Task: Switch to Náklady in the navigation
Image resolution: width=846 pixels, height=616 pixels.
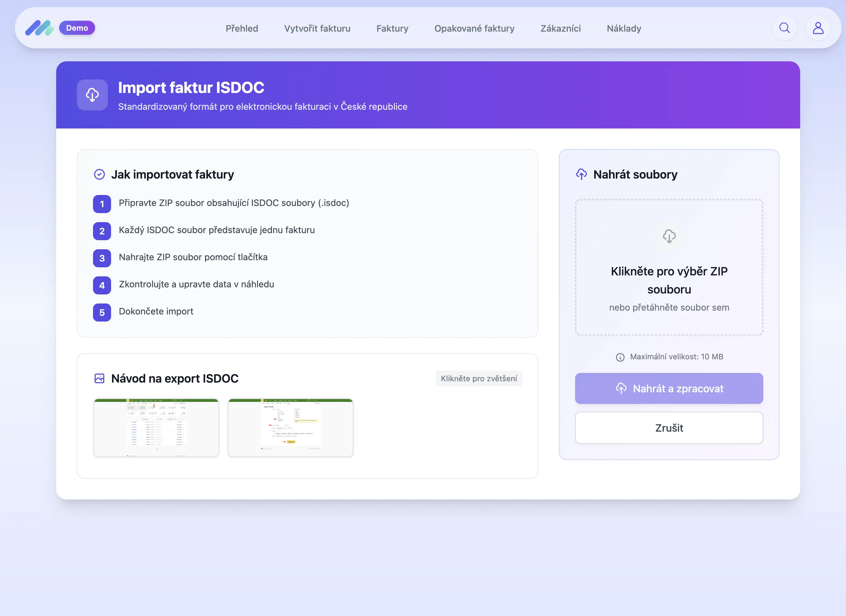Action: coord(624,28)
